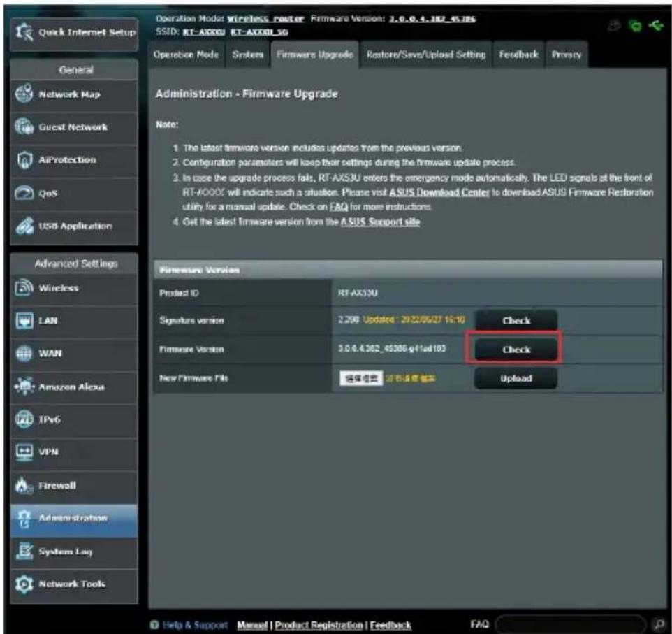Open the ASUS Download Center link

(439, 193)
